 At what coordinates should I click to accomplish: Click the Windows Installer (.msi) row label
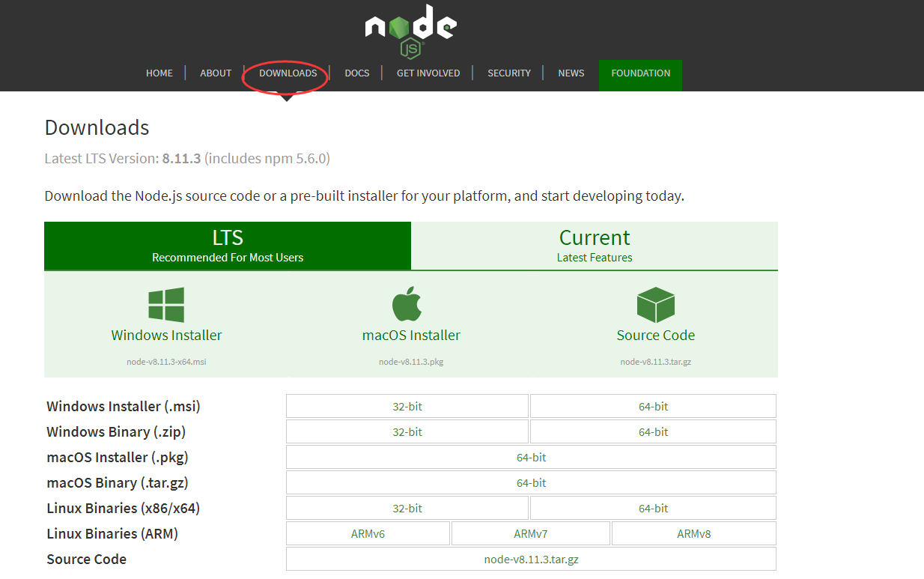[x=124, y=406]
